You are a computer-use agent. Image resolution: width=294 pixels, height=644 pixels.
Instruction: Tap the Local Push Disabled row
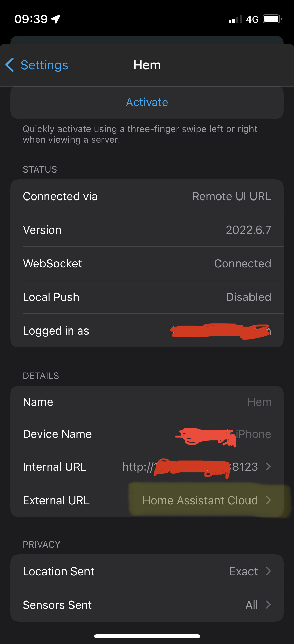tap(147, 297)
